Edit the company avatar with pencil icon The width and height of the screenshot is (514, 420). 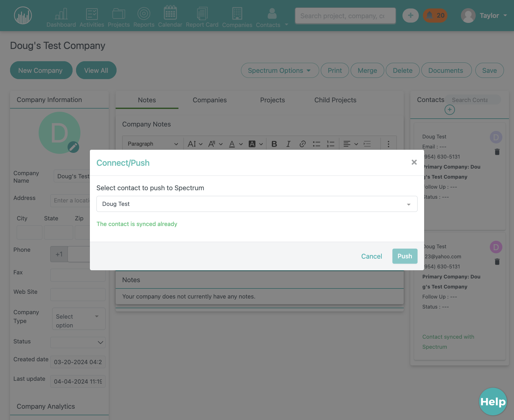tap(74, 147)
